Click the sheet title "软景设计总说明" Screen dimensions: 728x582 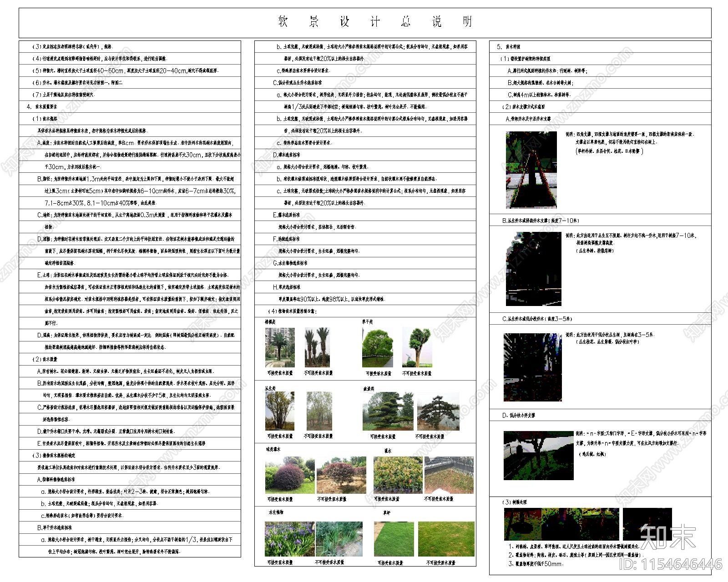pyautogui.click(x=375, y=22)
